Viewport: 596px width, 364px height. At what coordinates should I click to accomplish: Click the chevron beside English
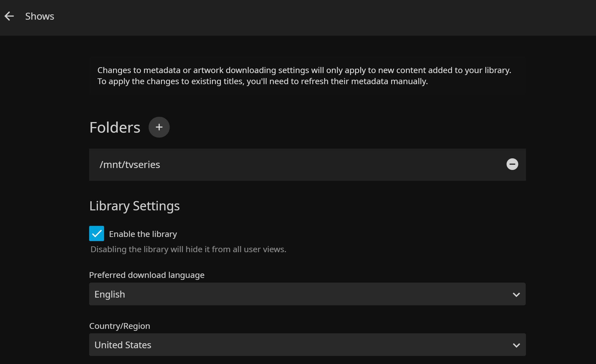point(516,295)
